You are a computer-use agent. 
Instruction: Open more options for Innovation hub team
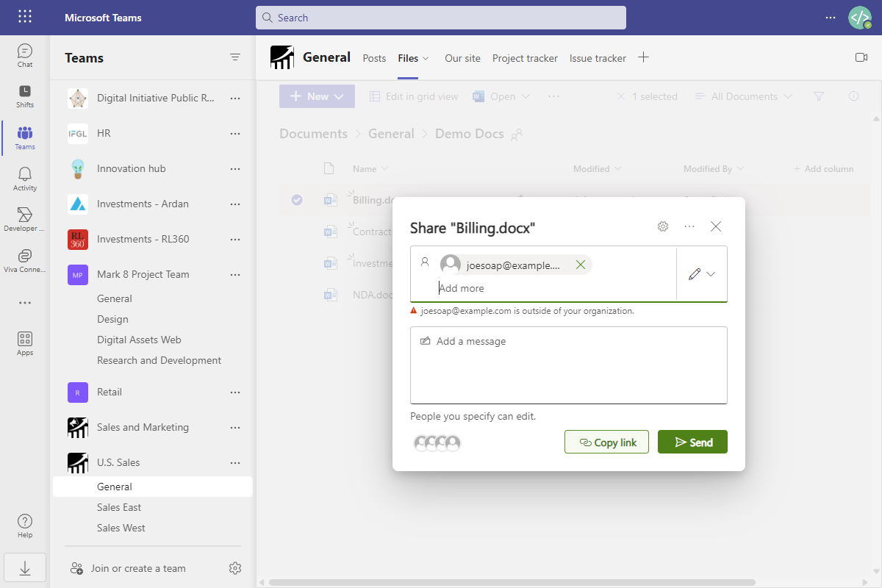235,168
